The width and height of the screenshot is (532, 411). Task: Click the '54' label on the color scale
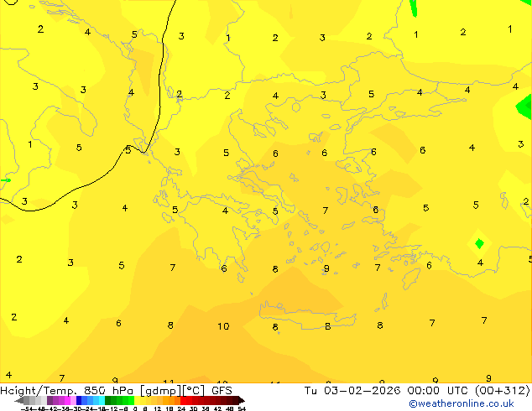242,408
